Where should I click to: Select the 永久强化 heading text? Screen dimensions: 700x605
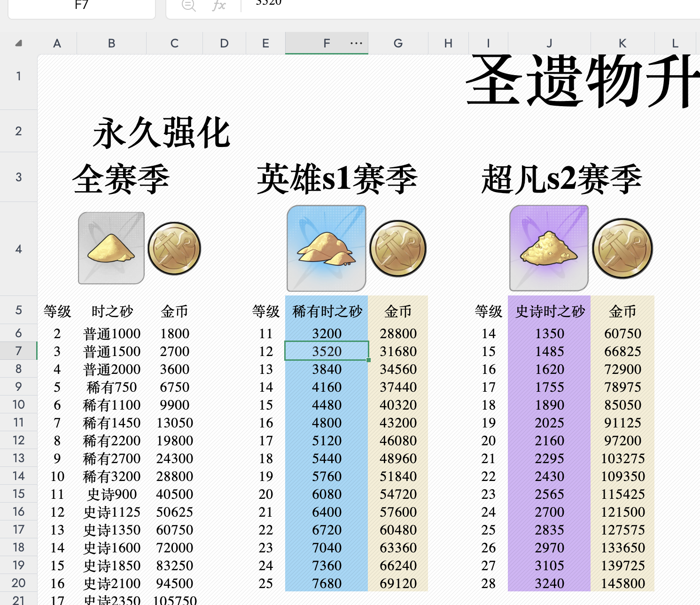click(x=162, y=133)
